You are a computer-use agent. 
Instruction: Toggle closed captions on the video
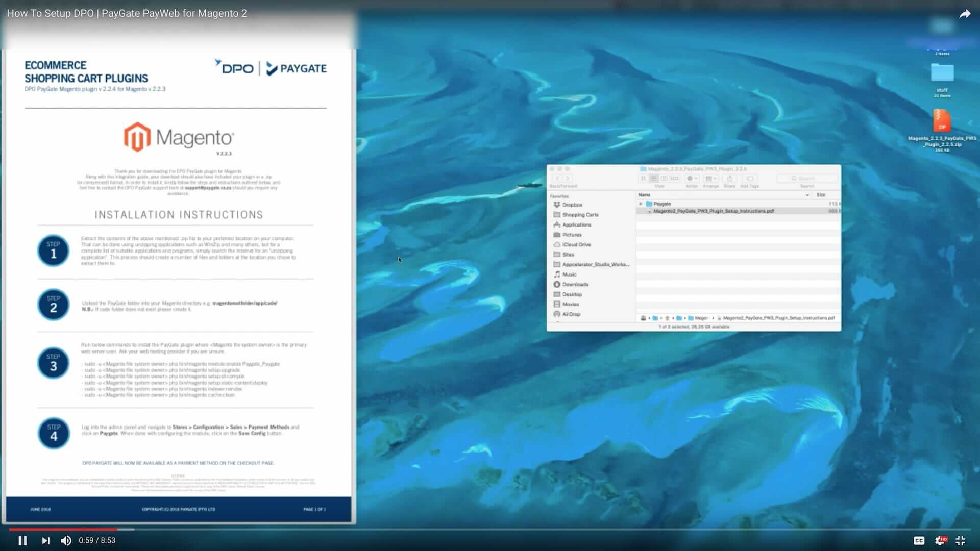point(919,540)
